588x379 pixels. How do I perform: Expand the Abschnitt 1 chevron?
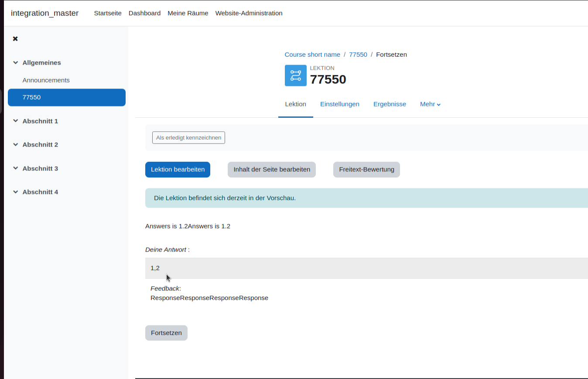coord(16,121)
